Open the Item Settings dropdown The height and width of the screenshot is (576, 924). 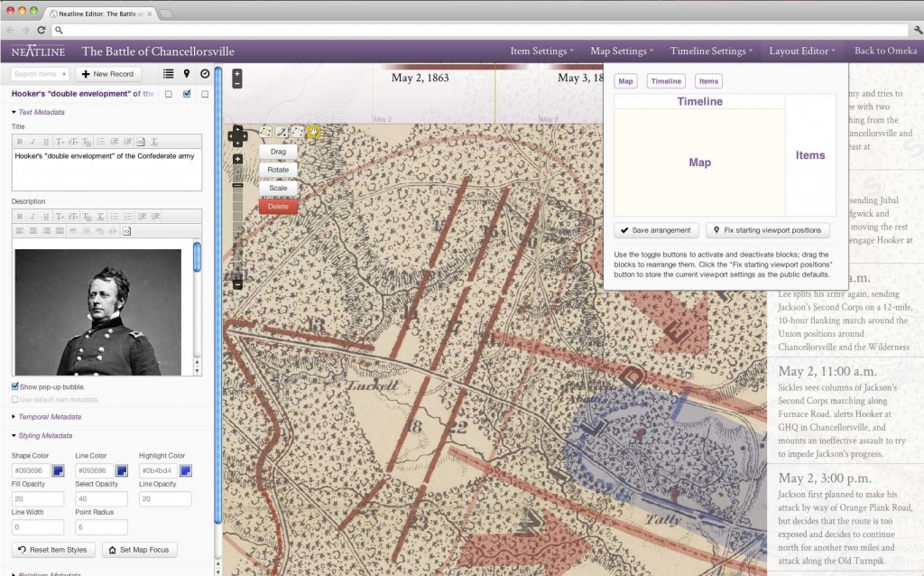tap(541, 51)
